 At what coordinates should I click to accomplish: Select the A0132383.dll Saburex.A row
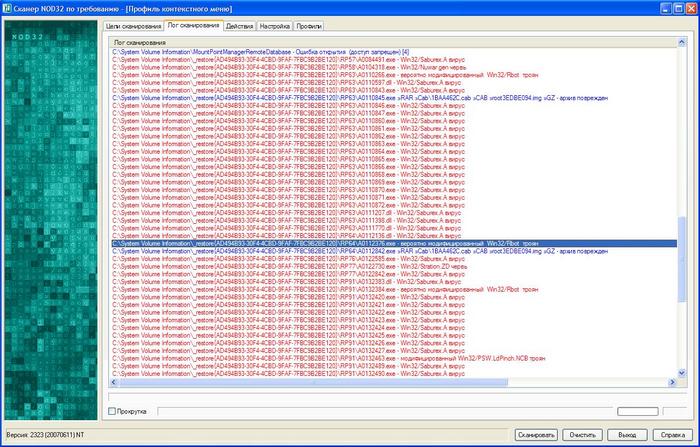tap(394, 281)
